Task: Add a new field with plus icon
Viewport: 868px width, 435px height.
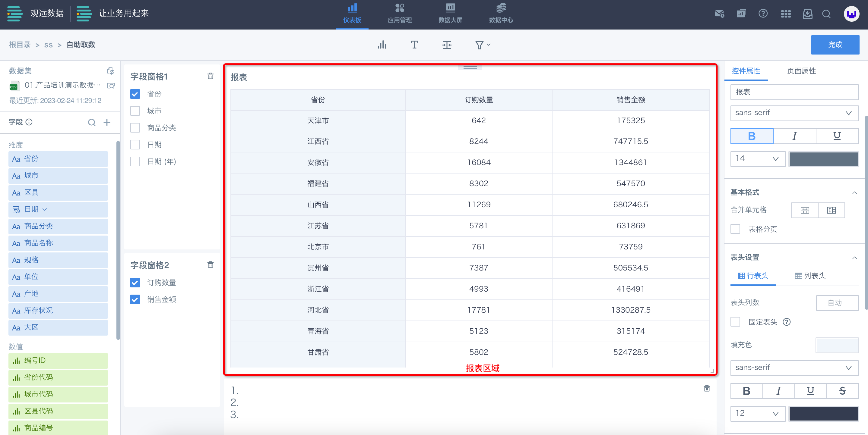Action: click(107, 122)
